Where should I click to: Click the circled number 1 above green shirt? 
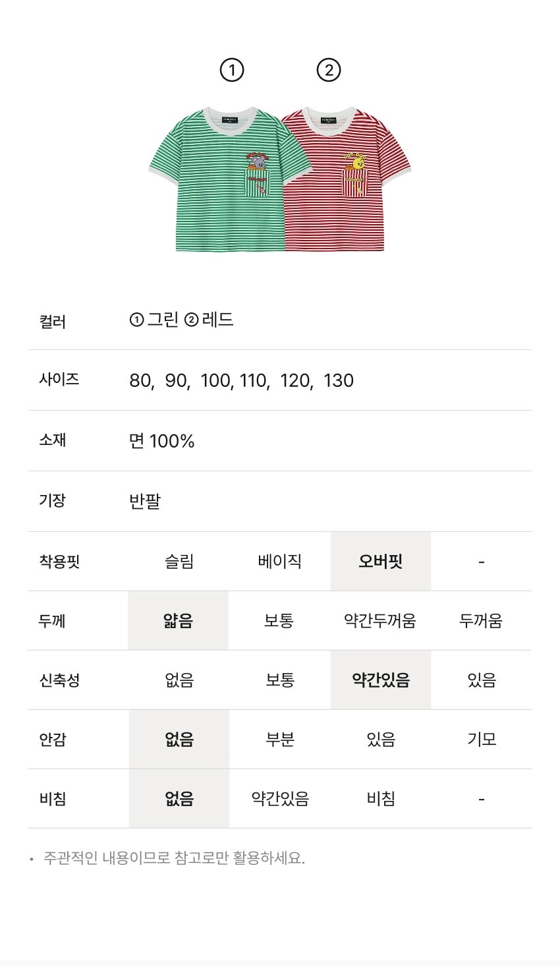tap(231, 70)
